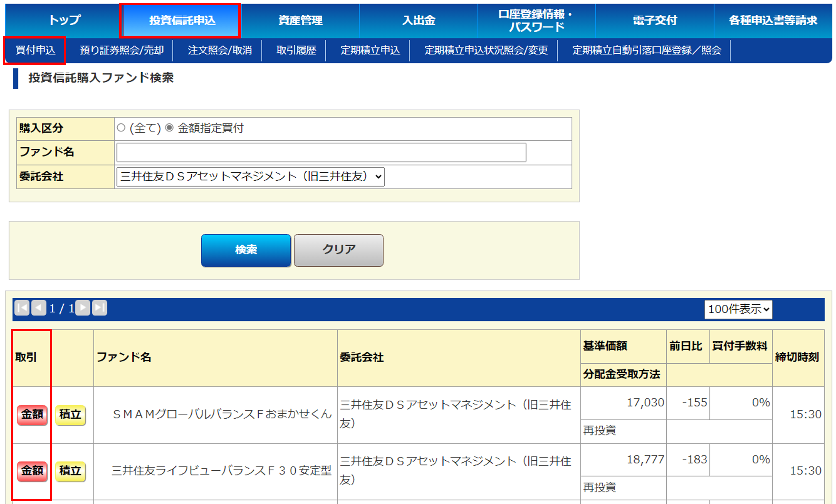Click 15:30 deadline in ライフビュー row
This screenshot has width=836, height=504.
tap(806, 471)
